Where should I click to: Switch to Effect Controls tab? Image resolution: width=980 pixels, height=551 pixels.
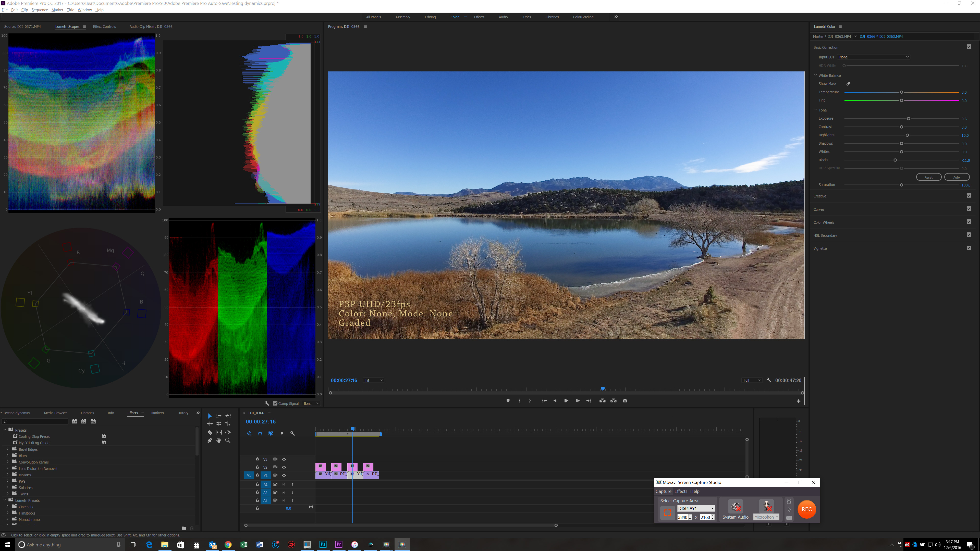click(x=104, y=27)
